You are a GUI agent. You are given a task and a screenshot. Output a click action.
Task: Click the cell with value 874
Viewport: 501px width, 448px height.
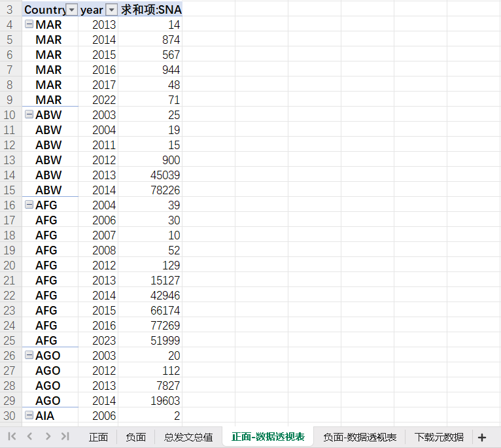pos(150,40)
